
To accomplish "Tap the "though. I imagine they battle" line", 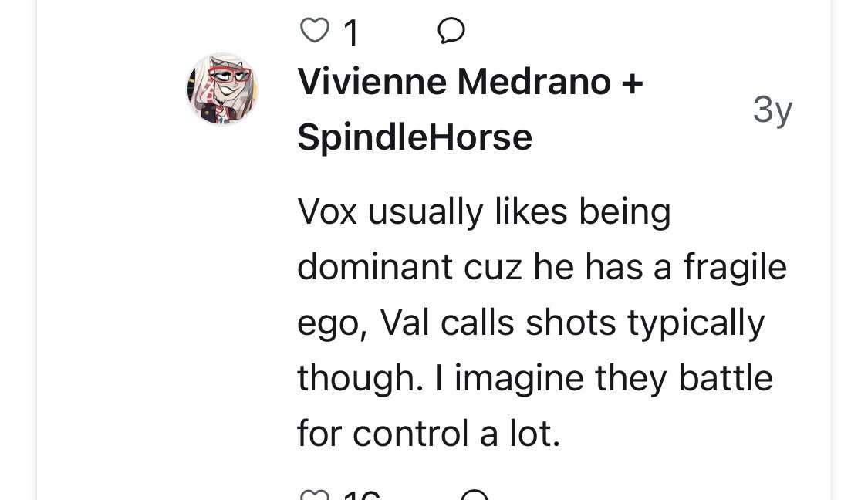I will pyautogui.click(x=535, y=378).
